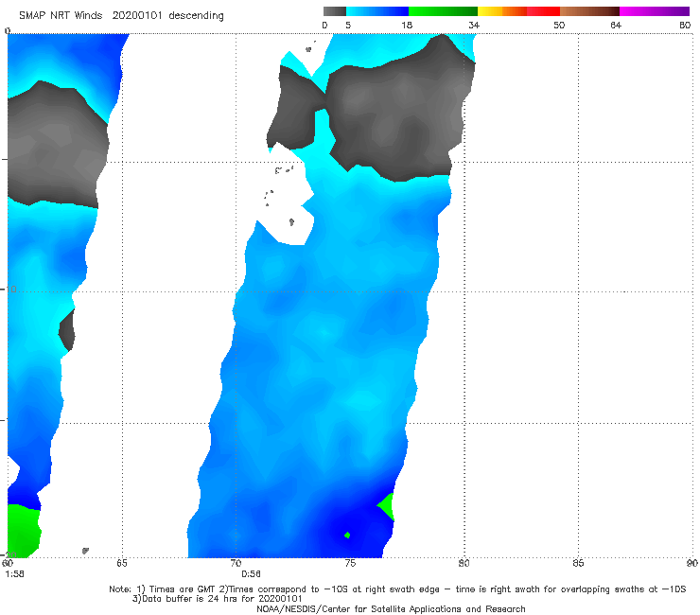Click the 'SMAP NRT Winds' title text

point(61,15)
